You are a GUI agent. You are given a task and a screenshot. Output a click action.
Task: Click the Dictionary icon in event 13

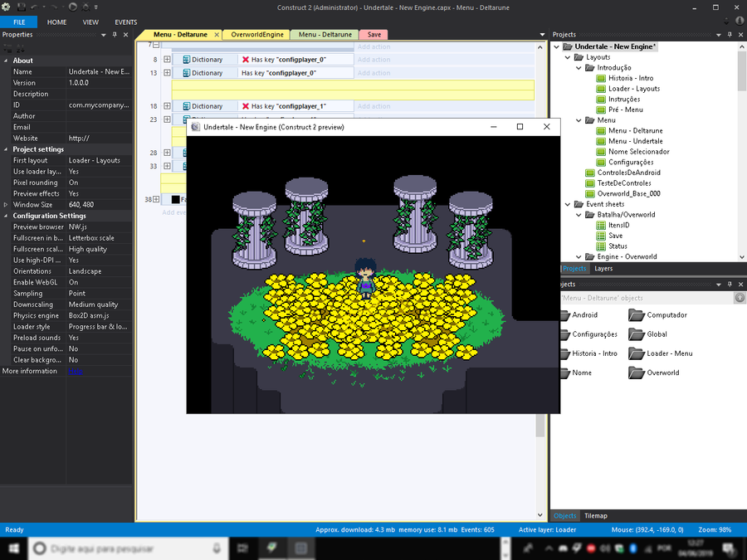click(x=187, y=73)
